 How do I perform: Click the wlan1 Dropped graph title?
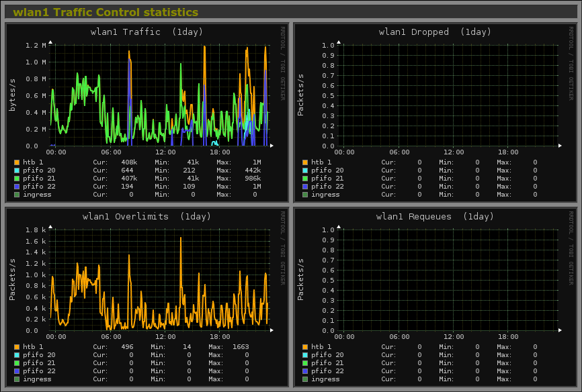[435, 32]
